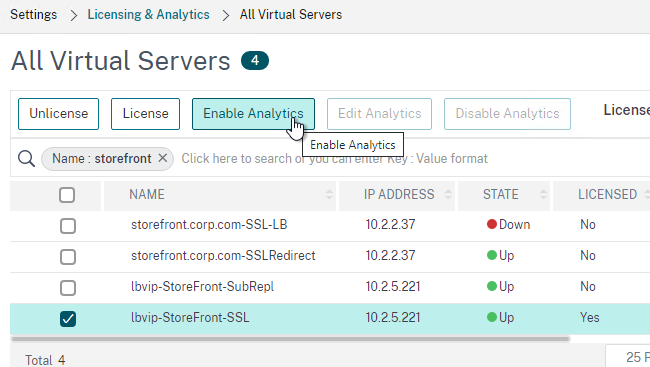Click Up state in lbvip-StoreFront-SSL row

pos(500,318)
